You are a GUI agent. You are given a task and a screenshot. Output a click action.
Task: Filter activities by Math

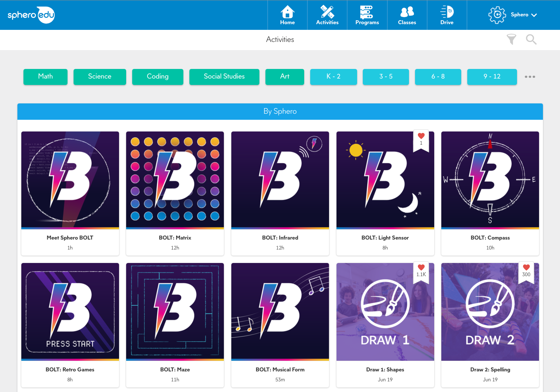45,77
